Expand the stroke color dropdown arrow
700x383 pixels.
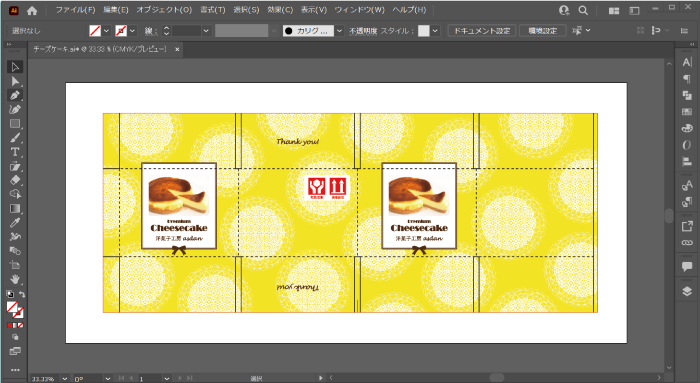click(133, 31)
